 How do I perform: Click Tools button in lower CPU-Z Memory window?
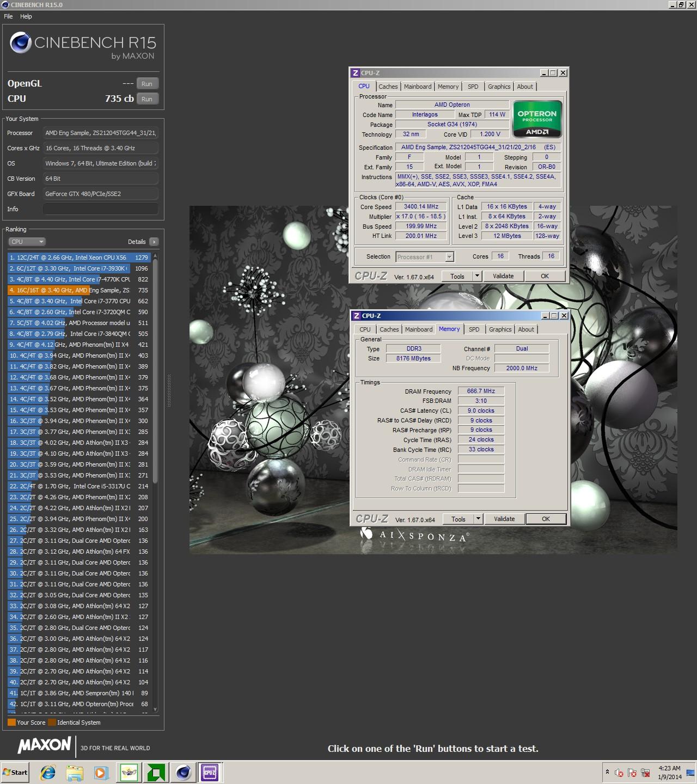458,519
